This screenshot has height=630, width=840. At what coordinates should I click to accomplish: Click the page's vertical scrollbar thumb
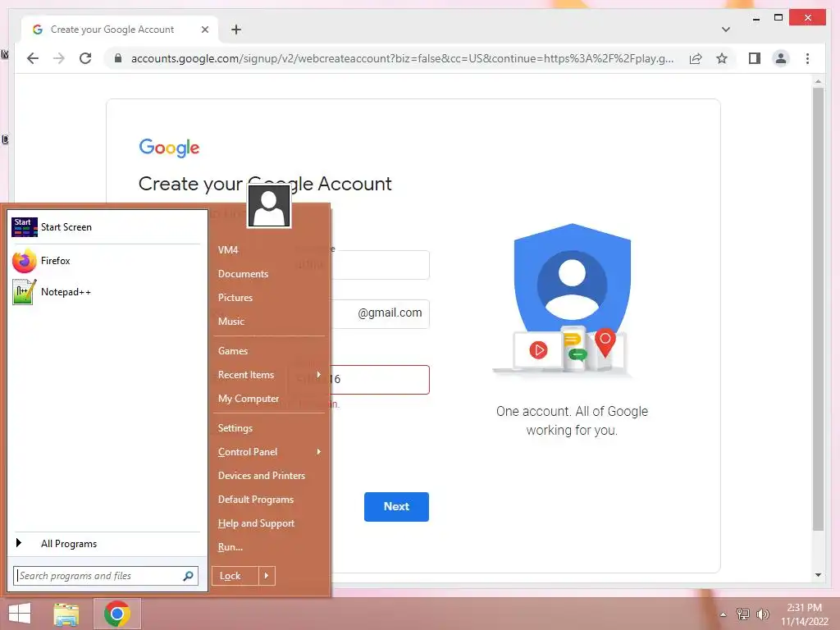(818, 309)
